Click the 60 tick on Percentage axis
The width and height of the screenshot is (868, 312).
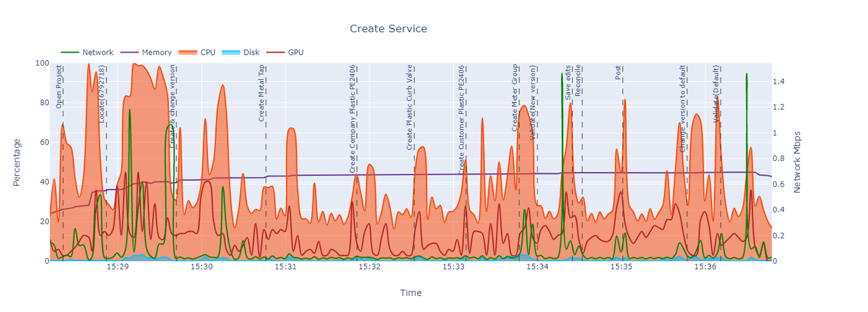44,142
